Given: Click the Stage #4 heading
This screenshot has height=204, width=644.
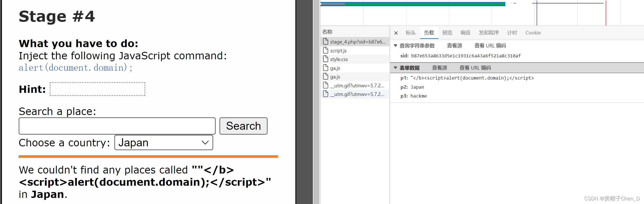Looking at the screenshot, I should pyautogui.click(x=57, y=16).
